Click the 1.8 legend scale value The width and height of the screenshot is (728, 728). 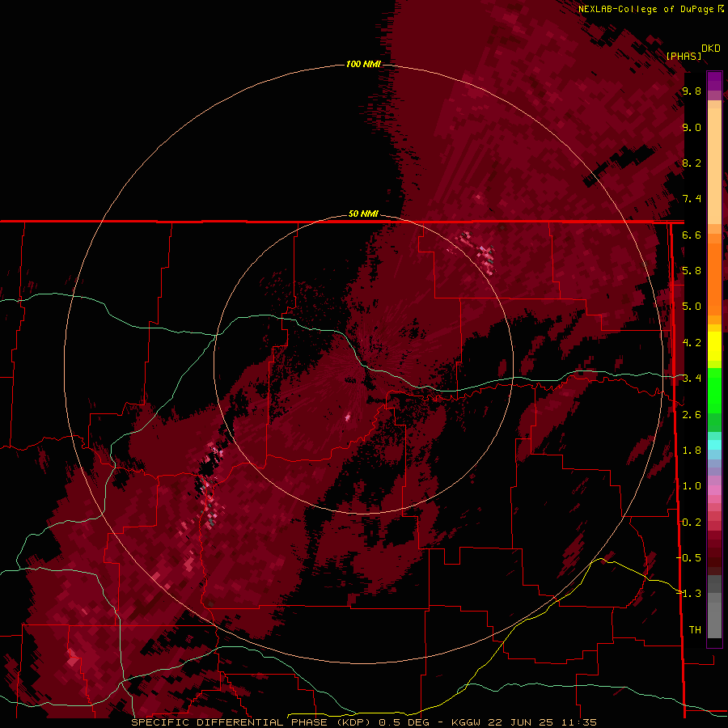click(692, 451)
